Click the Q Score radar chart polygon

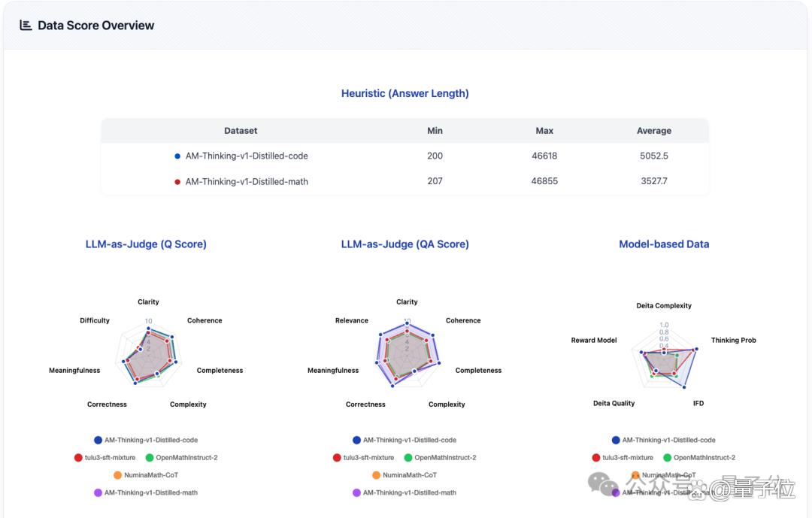pyautogui.click(x=149, y=356)
